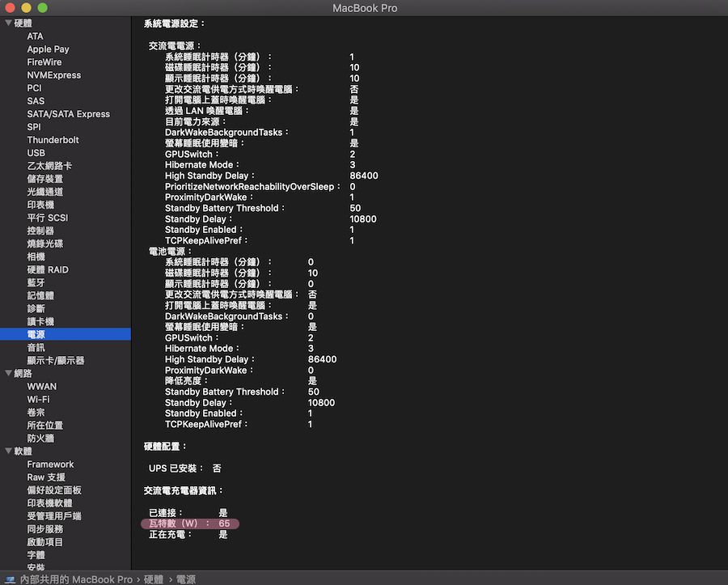Screen dimensions: 728x585
Task: Choose 燒錄光碟 in the sidebar
Action: [45, 244]
